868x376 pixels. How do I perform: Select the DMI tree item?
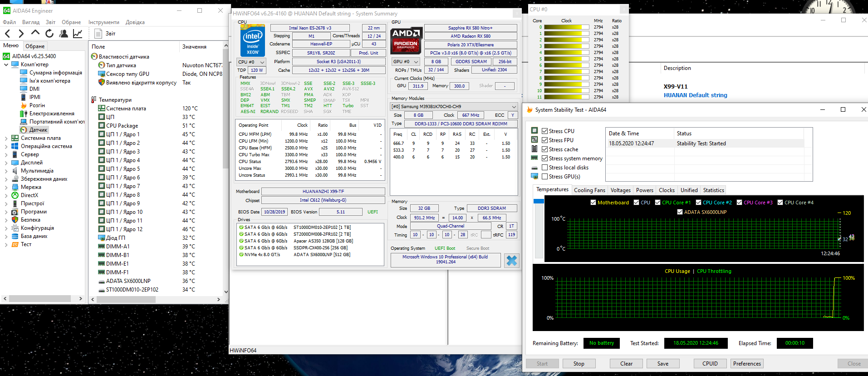coord(34,89)
